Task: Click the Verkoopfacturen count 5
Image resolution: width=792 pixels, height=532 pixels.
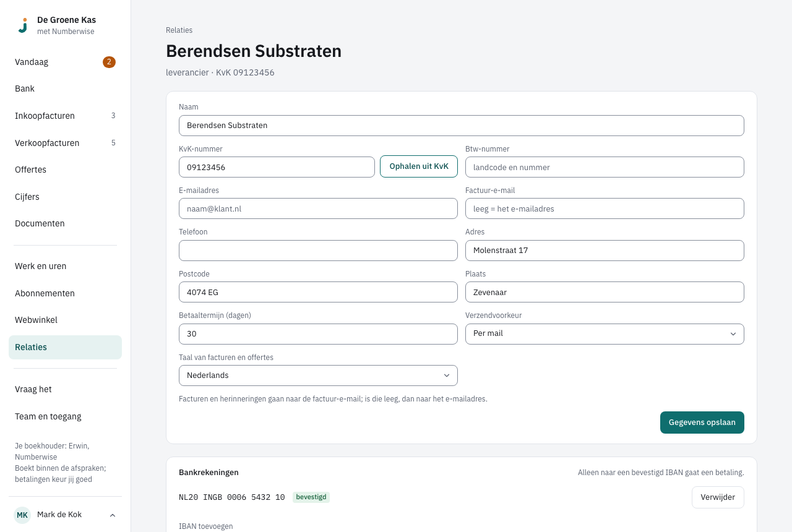Action: [113, 143]
